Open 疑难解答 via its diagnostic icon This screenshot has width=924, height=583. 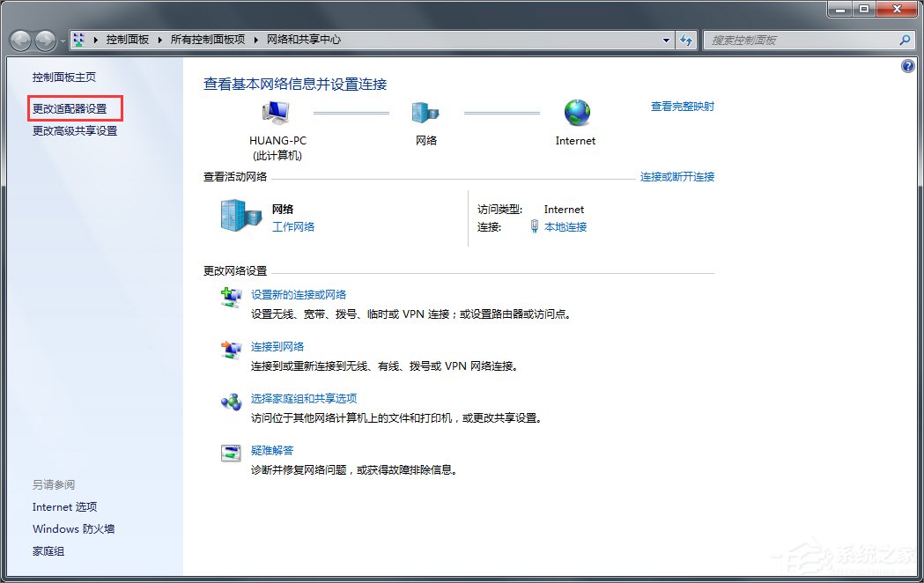[231, 454]
